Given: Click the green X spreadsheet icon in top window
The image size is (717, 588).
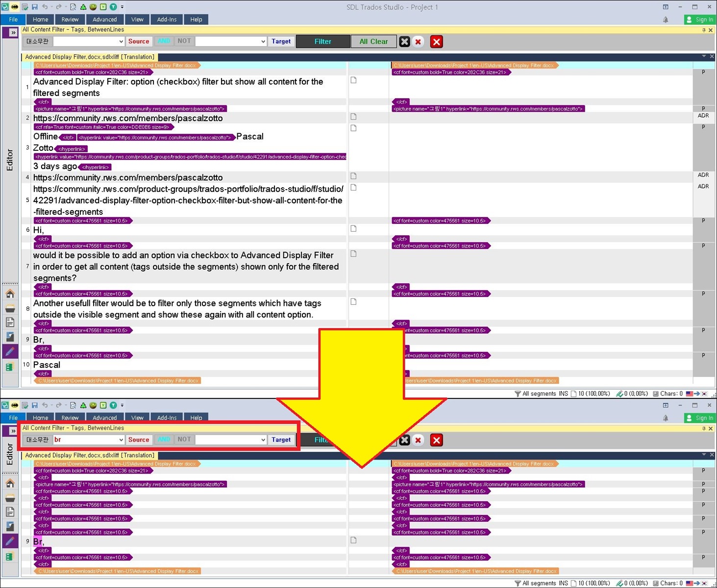Looking at the screenshot, I should 103,7.
